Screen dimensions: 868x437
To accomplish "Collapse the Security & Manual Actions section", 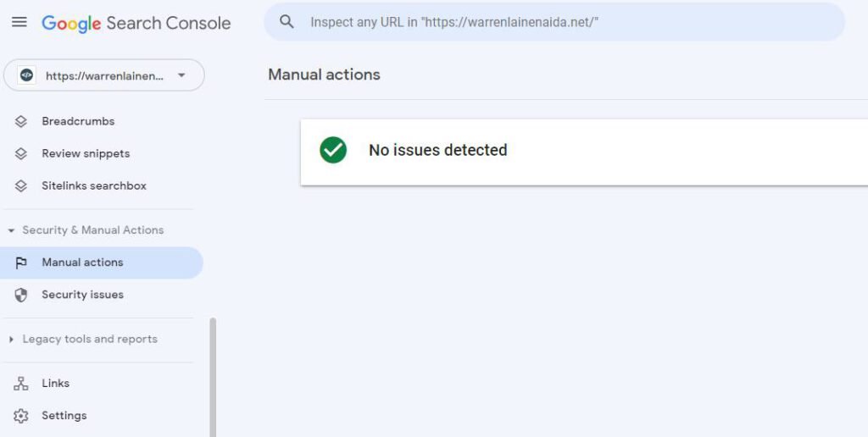I will click(x=86, y=230).
